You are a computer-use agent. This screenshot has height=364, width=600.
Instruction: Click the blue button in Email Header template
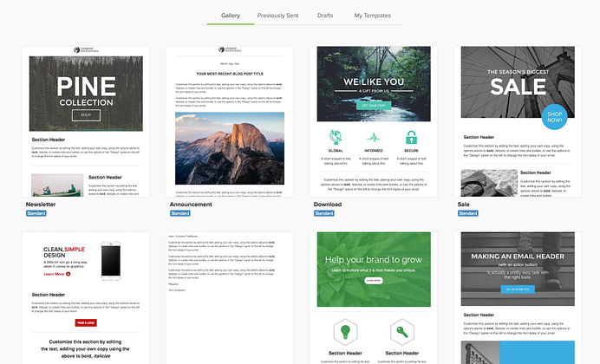coord(518,289)
